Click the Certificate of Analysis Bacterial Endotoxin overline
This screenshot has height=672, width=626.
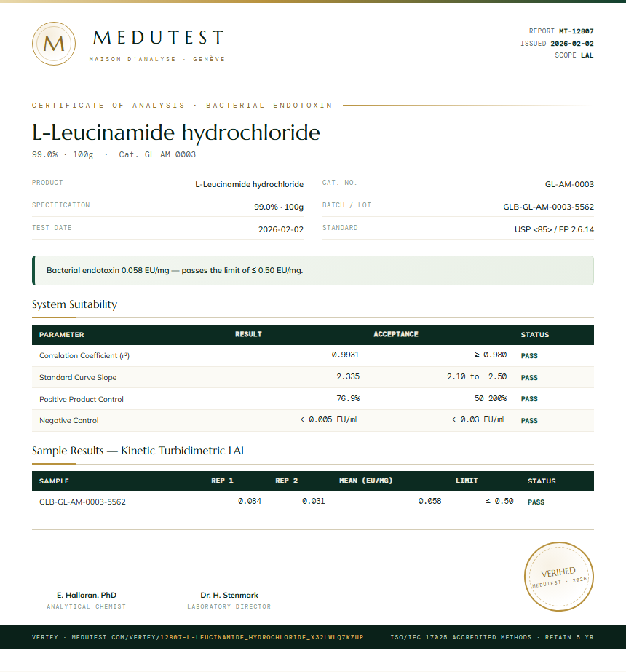coord(182,106)
